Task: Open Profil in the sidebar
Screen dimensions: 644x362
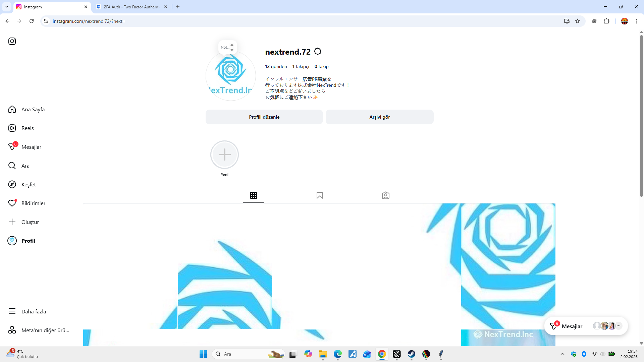Action: (x=21, y=241)
